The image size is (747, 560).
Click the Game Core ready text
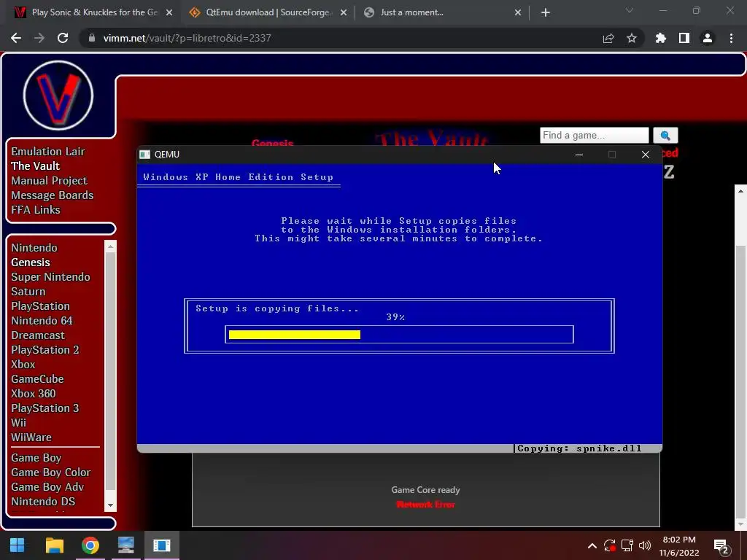pos(425,490)
